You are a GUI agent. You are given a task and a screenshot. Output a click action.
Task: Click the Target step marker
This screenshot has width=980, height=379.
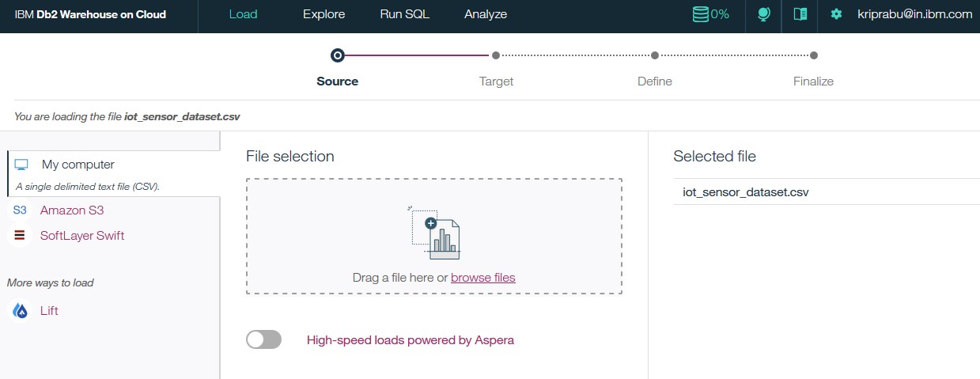(x=496, y=55)
